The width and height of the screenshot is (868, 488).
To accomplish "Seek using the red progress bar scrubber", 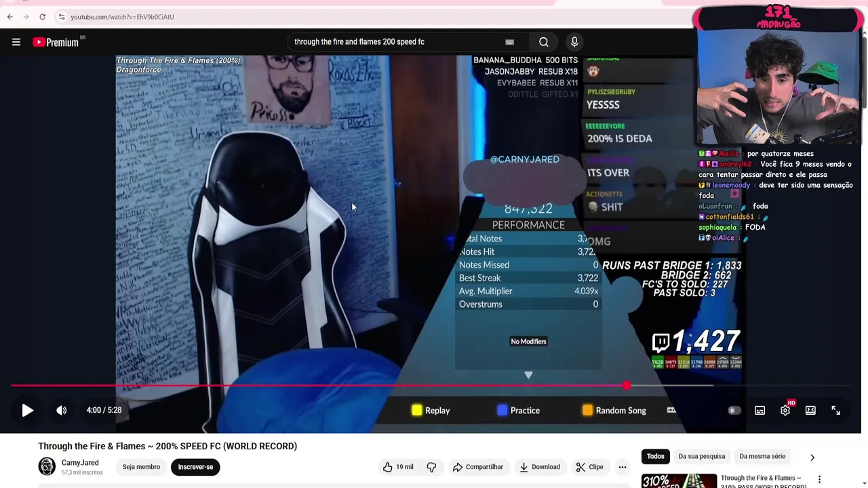I will pyautogui.click(x=627, y=386).
